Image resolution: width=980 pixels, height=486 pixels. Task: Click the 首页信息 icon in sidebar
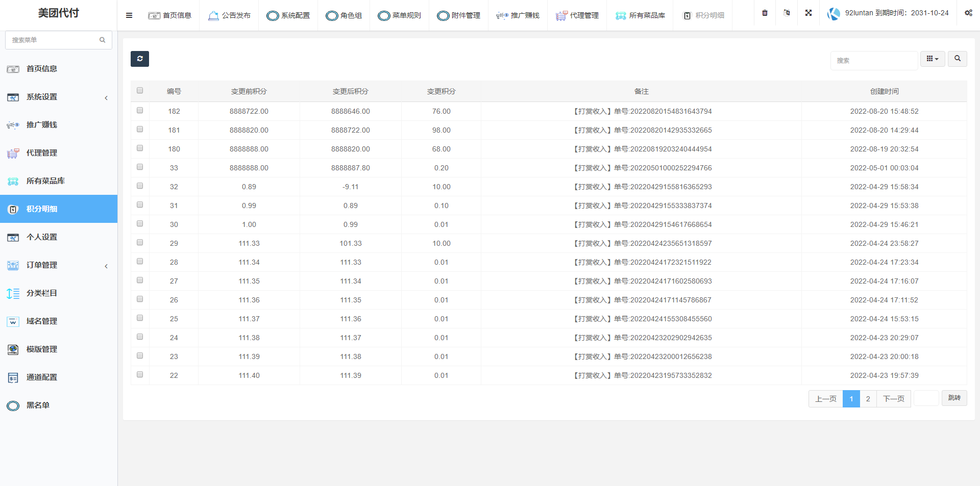(13, 69)
